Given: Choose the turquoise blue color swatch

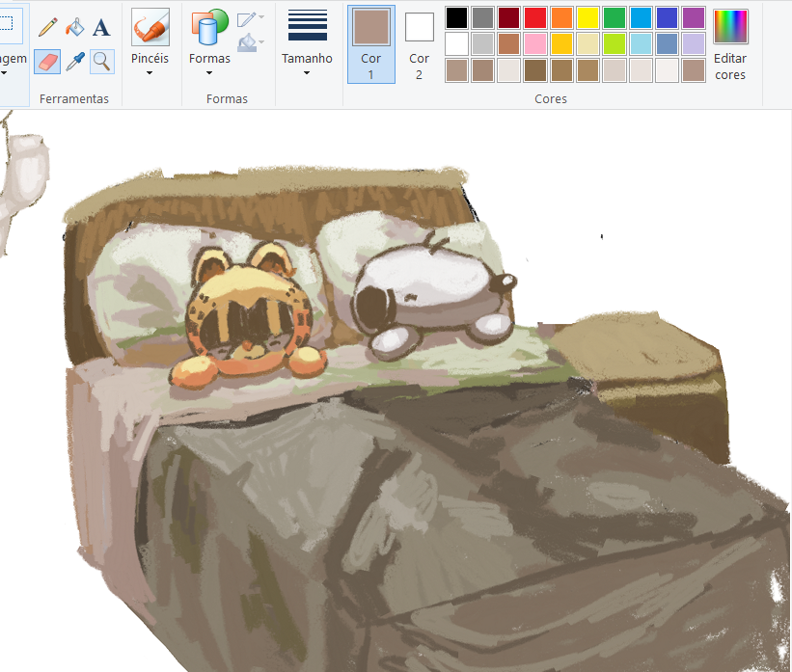Looking at the screenshot, I should (641, 18).
